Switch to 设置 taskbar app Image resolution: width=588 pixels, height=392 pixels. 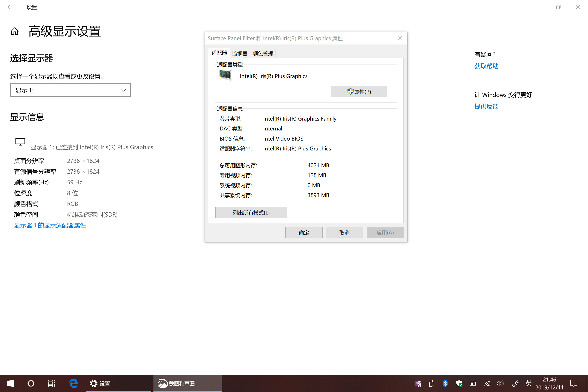(118, 383)
